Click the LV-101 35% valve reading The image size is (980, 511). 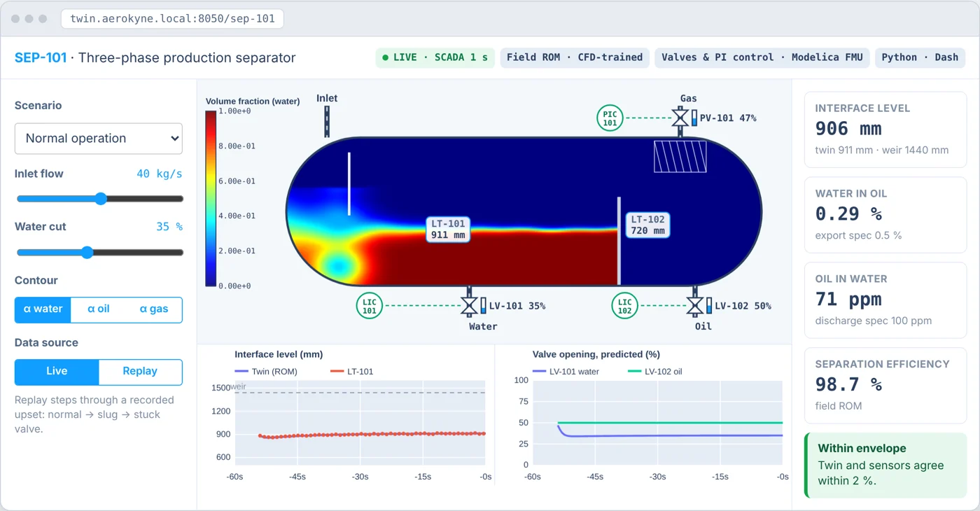click(517, 306)
